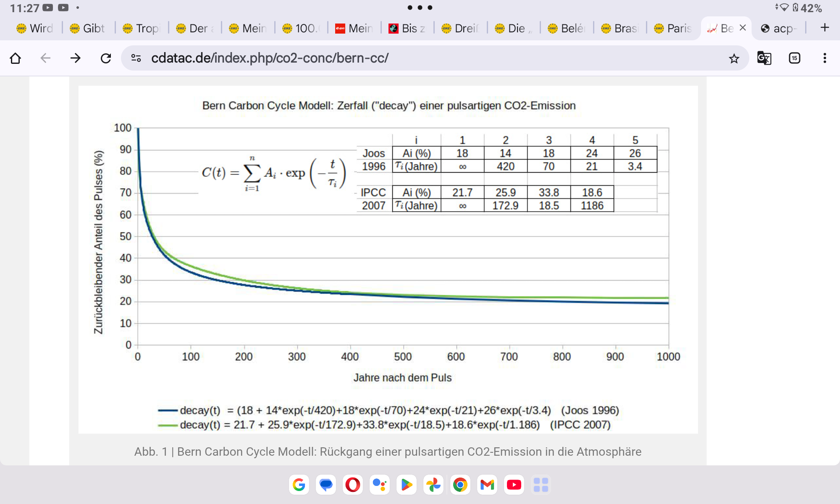Launch YouTube from the dock

click(x=514, y=485)
